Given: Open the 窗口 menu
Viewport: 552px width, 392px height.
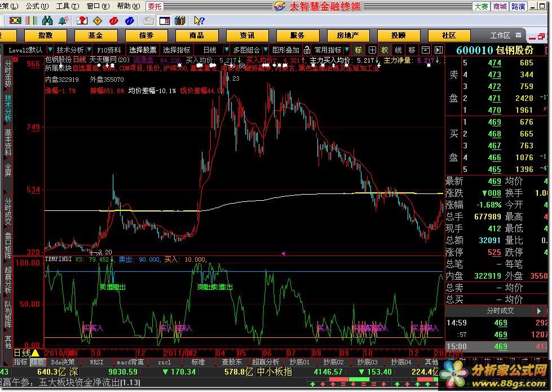Looking at the screenshot, I should coord(98,6).
